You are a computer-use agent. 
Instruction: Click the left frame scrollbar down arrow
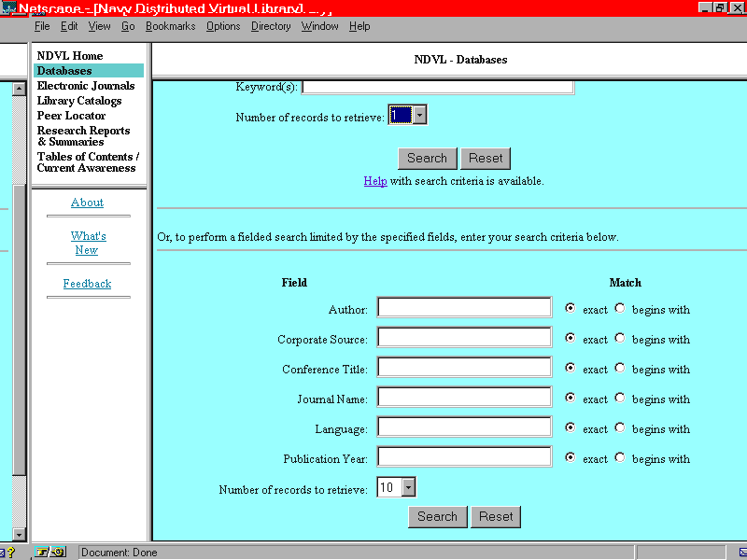pos(19,534)
